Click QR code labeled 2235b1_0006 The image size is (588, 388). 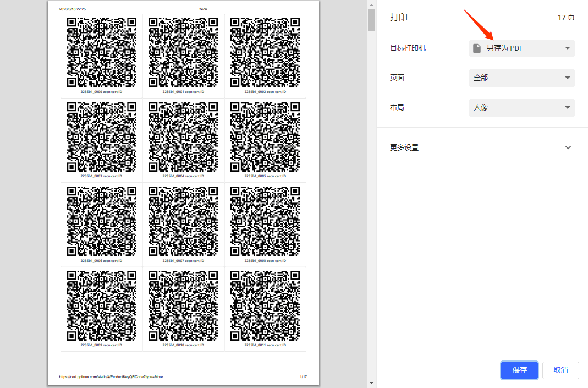pyautogui.click(x=101, y=221)
